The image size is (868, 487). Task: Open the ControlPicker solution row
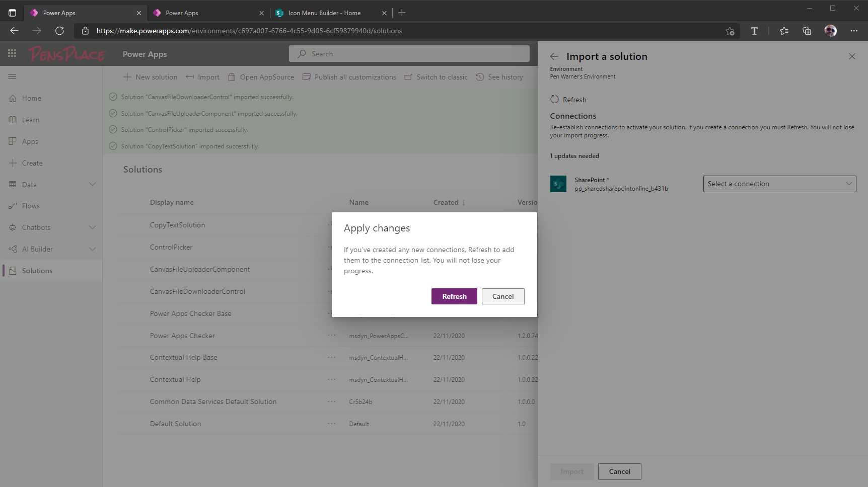click(x=171, y=247)
